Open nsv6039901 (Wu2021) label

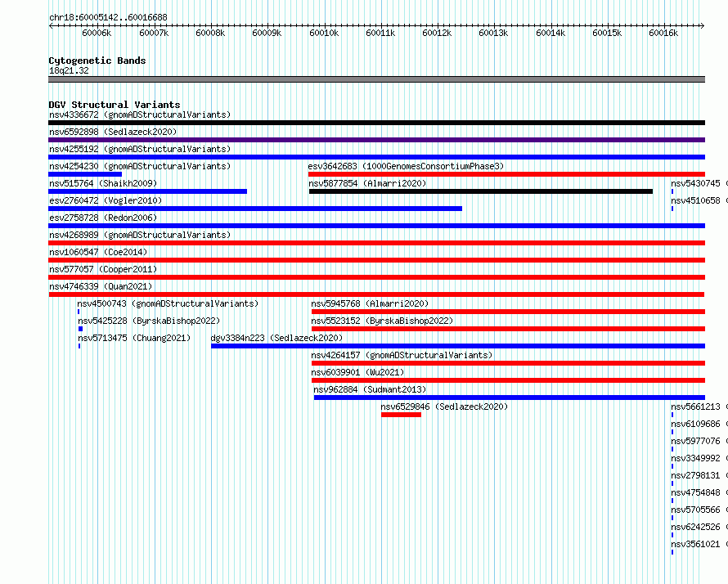[357, 372]
